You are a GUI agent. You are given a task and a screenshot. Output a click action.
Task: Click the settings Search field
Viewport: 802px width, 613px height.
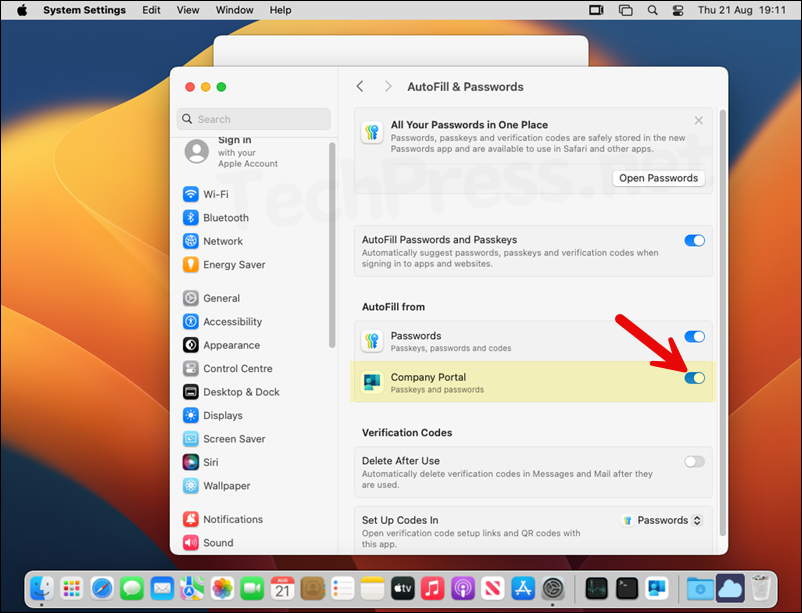[254, 119]
